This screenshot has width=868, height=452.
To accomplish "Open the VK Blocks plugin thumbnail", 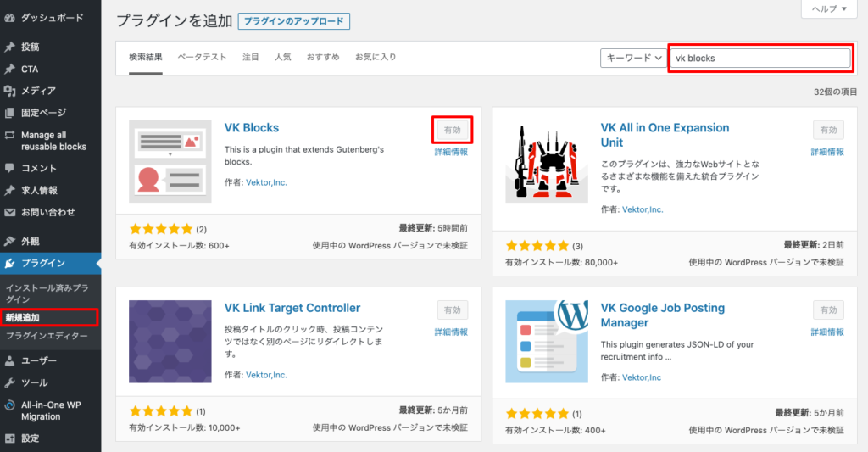I will (x=170, y=161).
